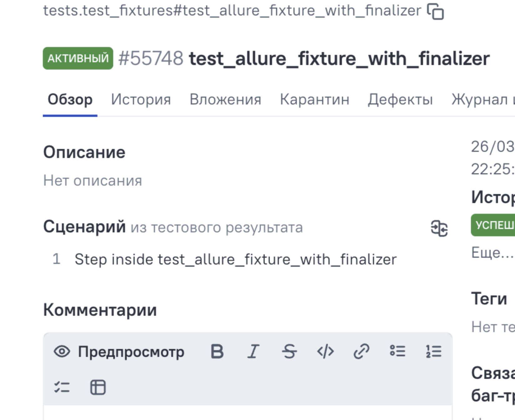Image resolution: width=515 pixels, height=420 pixels.
Task: Copy the test full name with the copy icon
Action: [436, 12]
